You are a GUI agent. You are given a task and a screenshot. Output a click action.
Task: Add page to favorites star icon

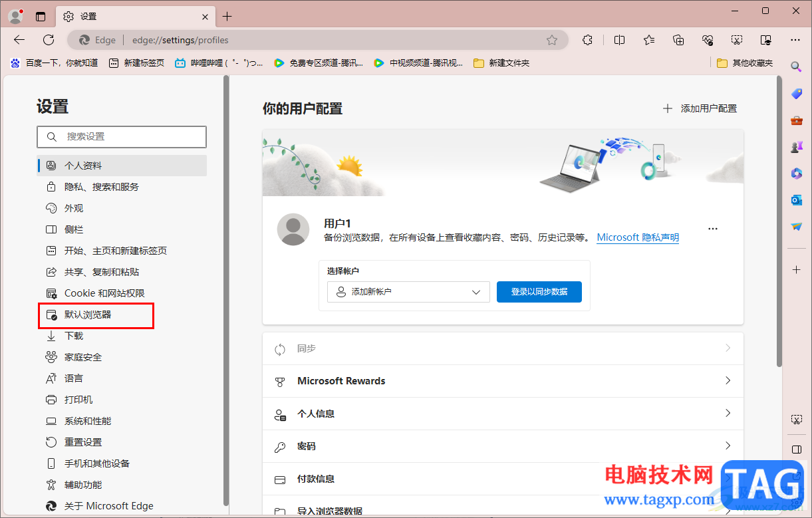tap(552, 40)
